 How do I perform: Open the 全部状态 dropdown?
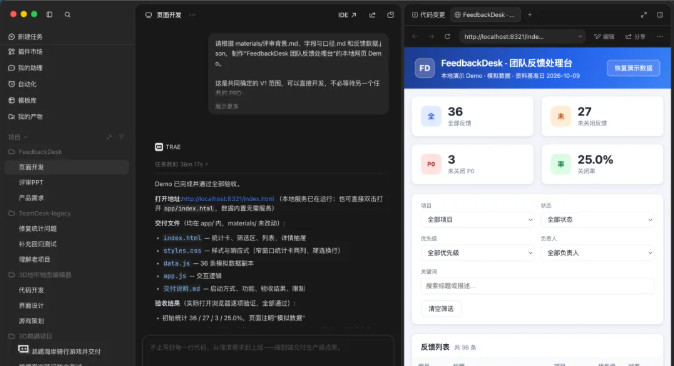pos(597,219)
